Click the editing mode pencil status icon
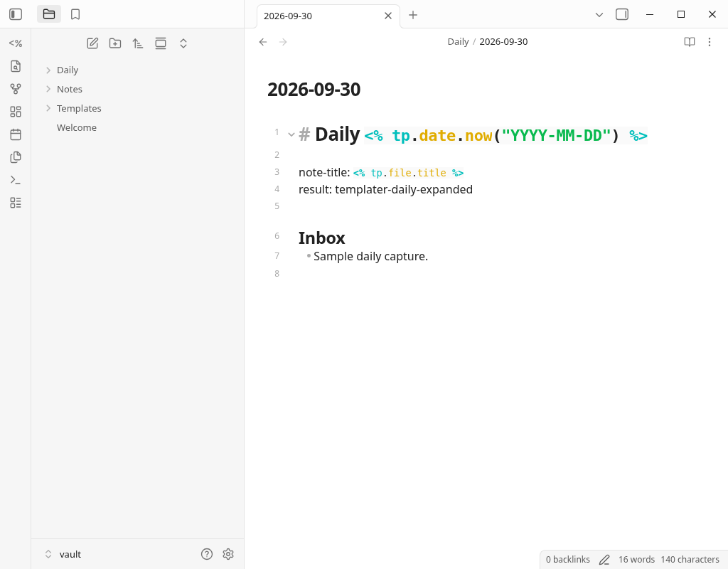 click(x=604, y=560)
